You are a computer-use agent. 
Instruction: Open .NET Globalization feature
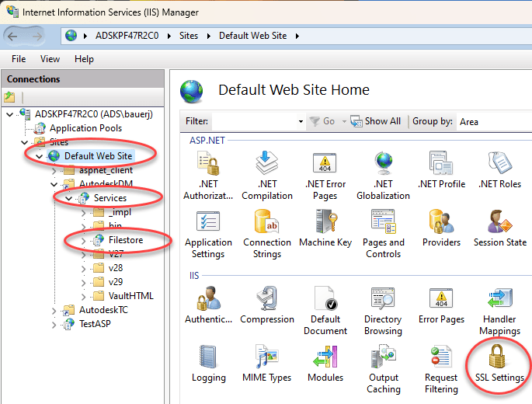(x=383, y=176)
